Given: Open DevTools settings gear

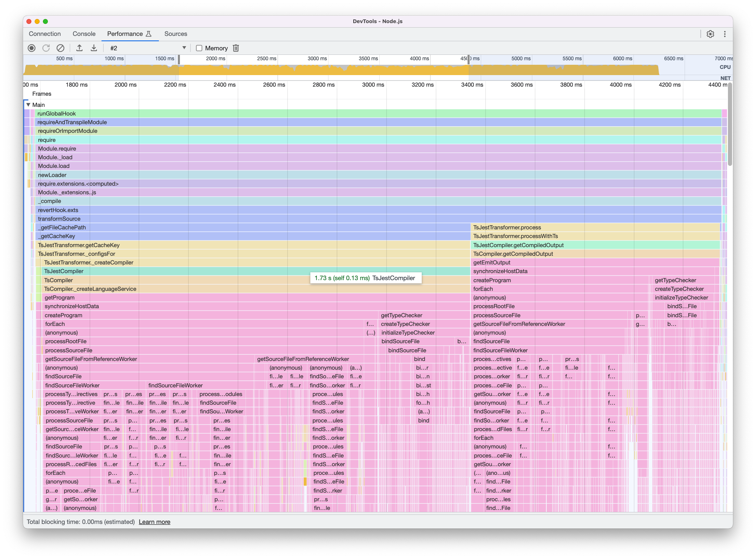Looking at the screenshot, I should 710,34.
